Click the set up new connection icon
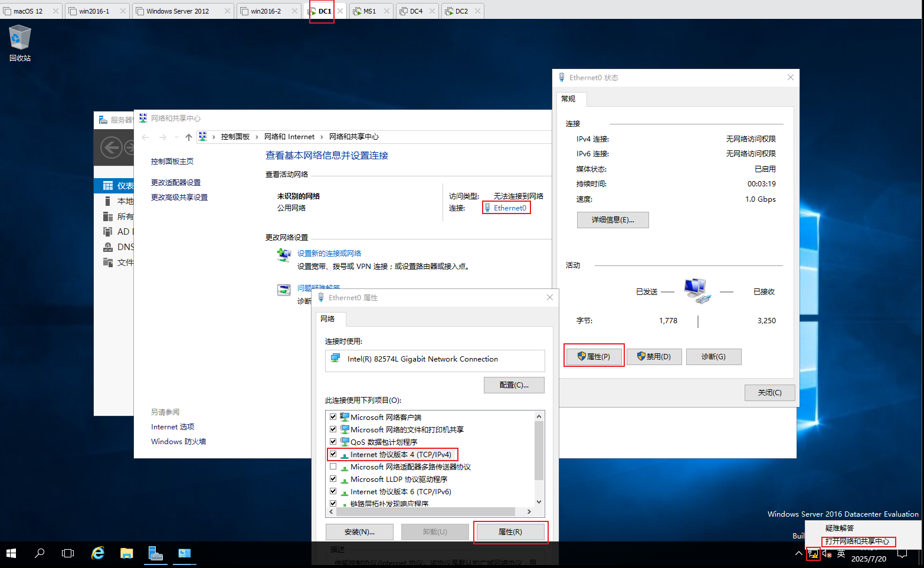Viewport: 924px width, 568px height. point(284,255)
